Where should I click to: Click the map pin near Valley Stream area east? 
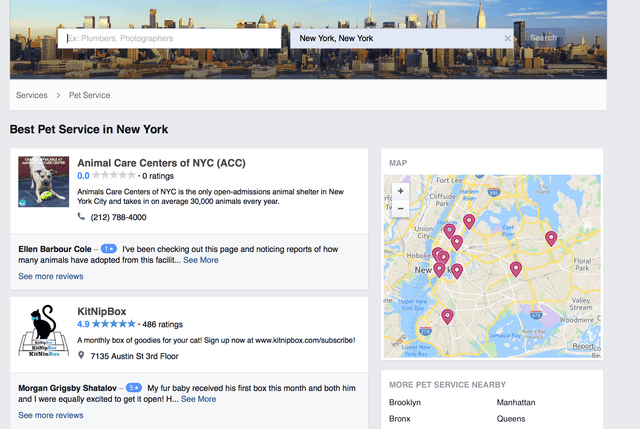(x=551, y=238)
